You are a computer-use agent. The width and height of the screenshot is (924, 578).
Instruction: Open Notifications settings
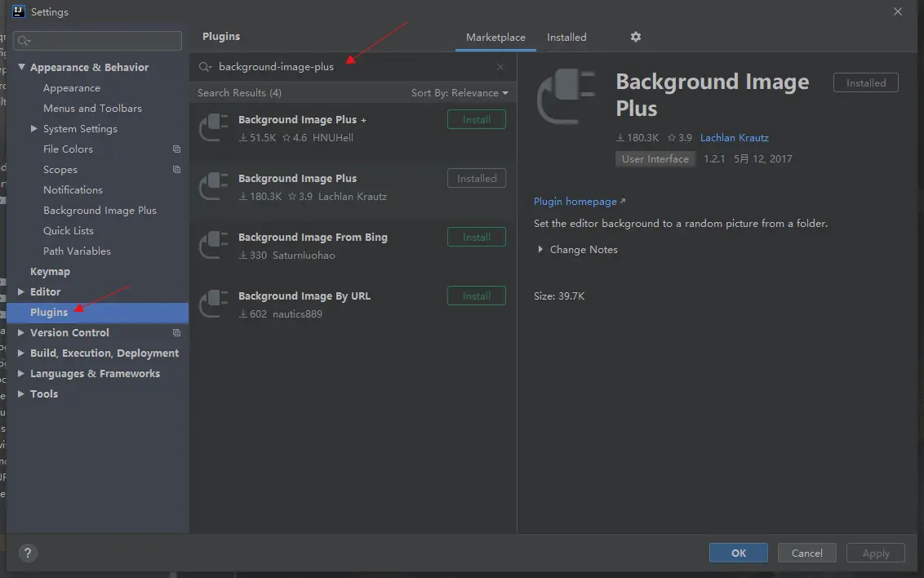click(73, 189)
